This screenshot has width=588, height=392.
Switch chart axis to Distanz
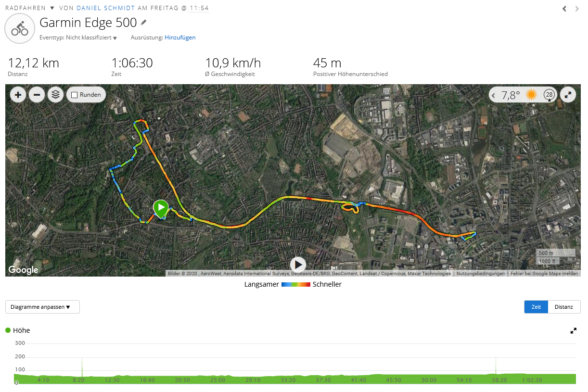(564, 307)
